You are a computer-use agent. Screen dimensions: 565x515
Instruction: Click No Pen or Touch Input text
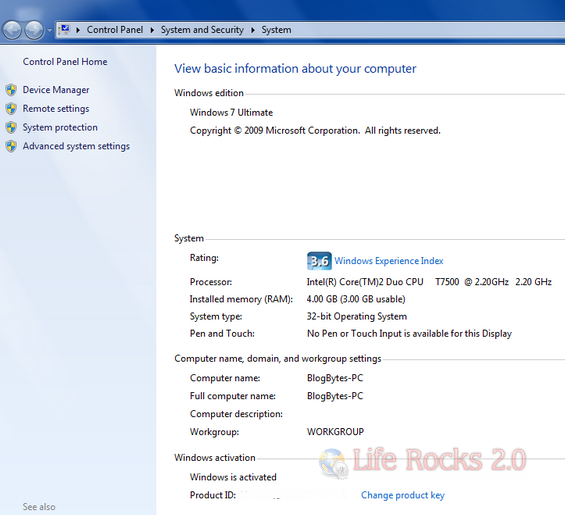point(409,334)
